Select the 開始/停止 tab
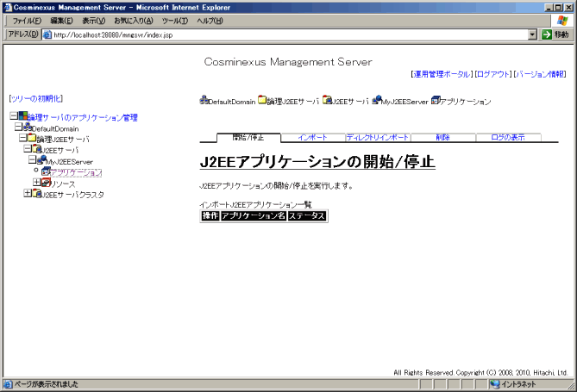The width and height of the screenshot is (577, 392). tap(248, 138)
